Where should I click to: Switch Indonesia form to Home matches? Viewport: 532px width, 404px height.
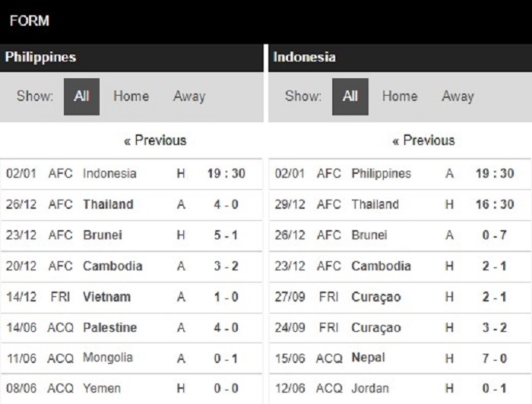(x=399, y=96)
